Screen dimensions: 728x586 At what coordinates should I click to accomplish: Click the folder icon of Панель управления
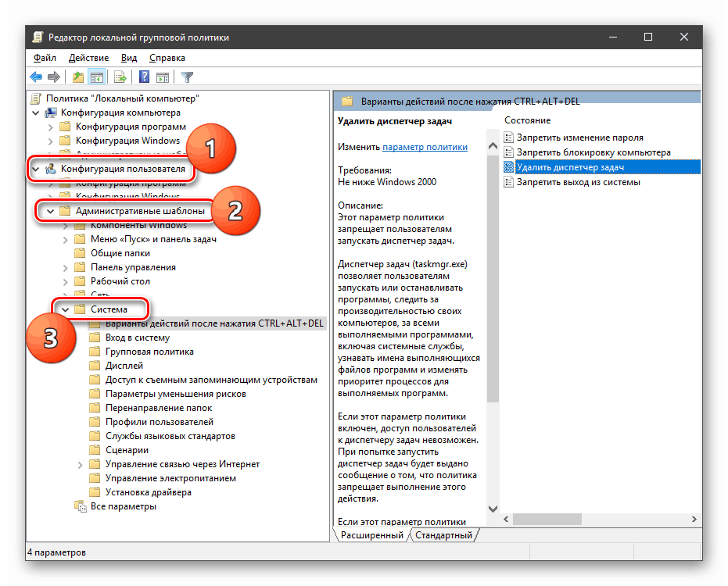click(x=80, y=267)
